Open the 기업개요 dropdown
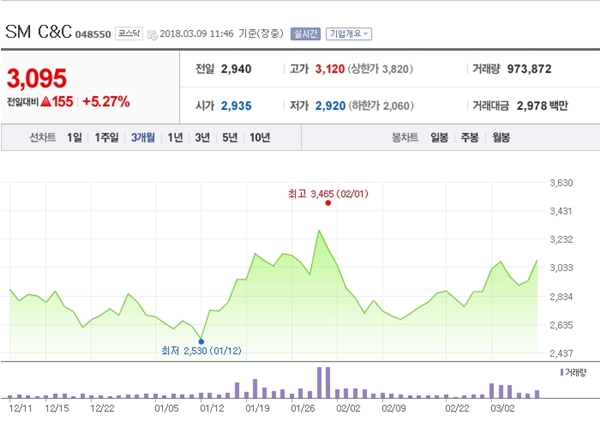Viewport: 600px width, 433px height. (x=349, y=34)
